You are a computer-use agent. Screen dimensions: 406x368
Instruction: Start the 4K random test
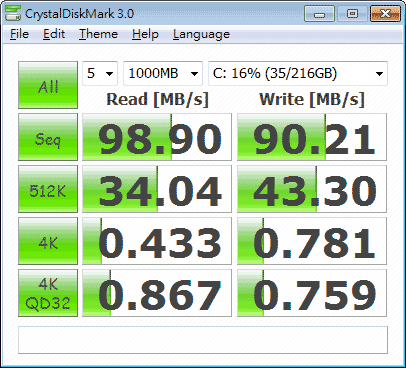[x=48, y=241]
